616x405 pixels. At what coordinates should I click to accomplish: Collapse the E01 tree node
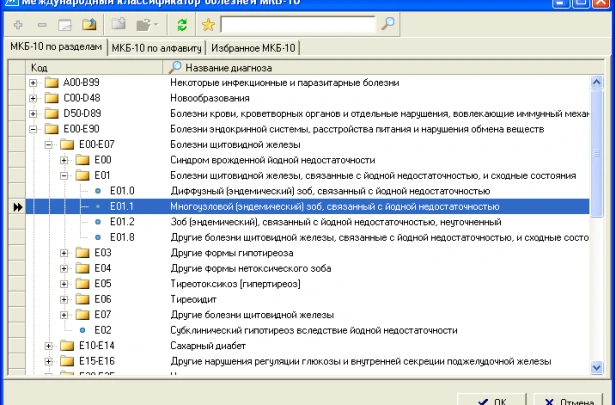pyautogui.click(x=64, y=176)
